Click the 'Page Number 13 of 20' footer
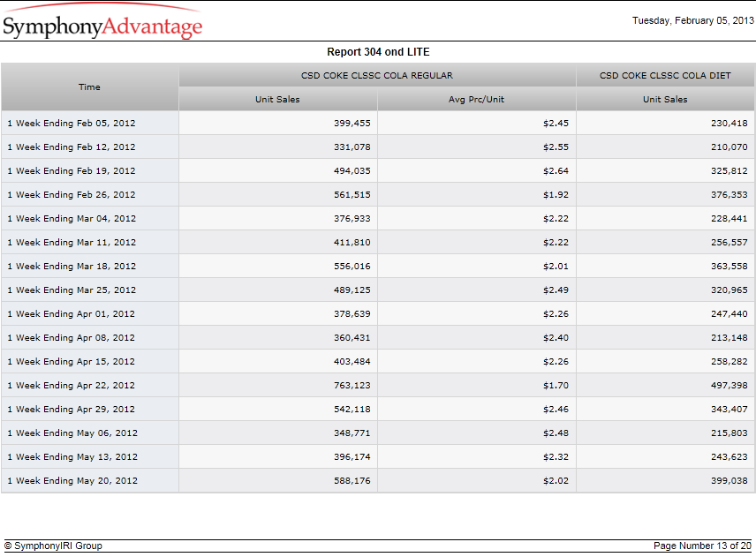The height and width of the screenshot is (557, 756). [x=702, y=546]
